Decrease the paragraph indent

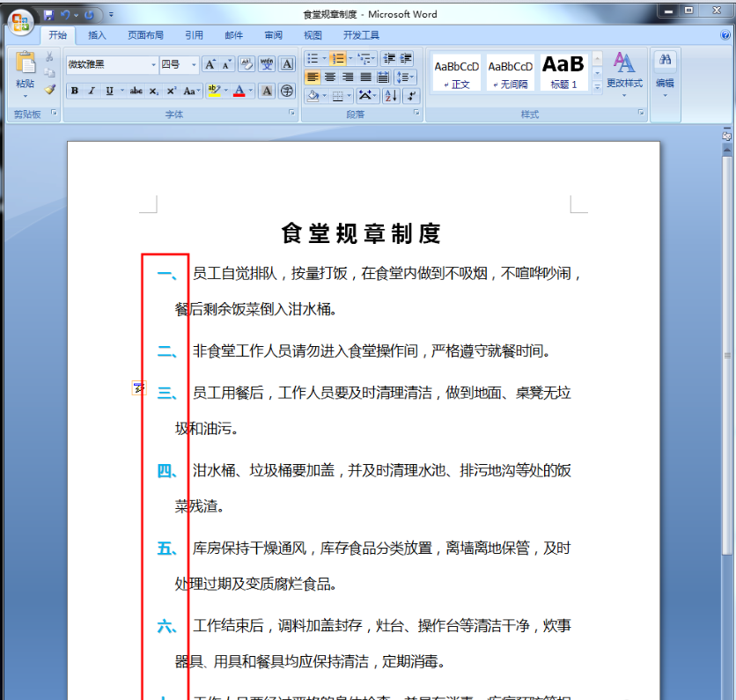389,59
